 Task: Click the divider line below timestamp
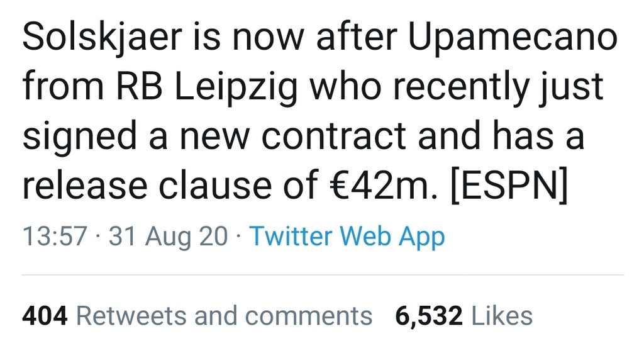(x=322, y=274)
